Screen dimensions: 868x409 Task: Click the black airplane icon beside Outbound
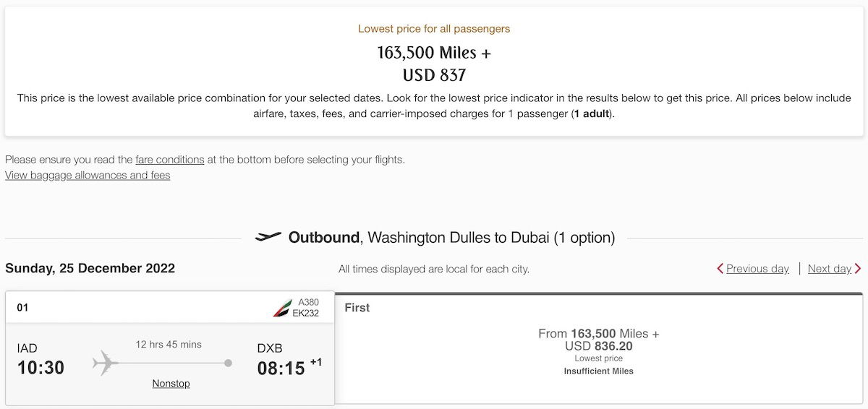click(268, 237)
